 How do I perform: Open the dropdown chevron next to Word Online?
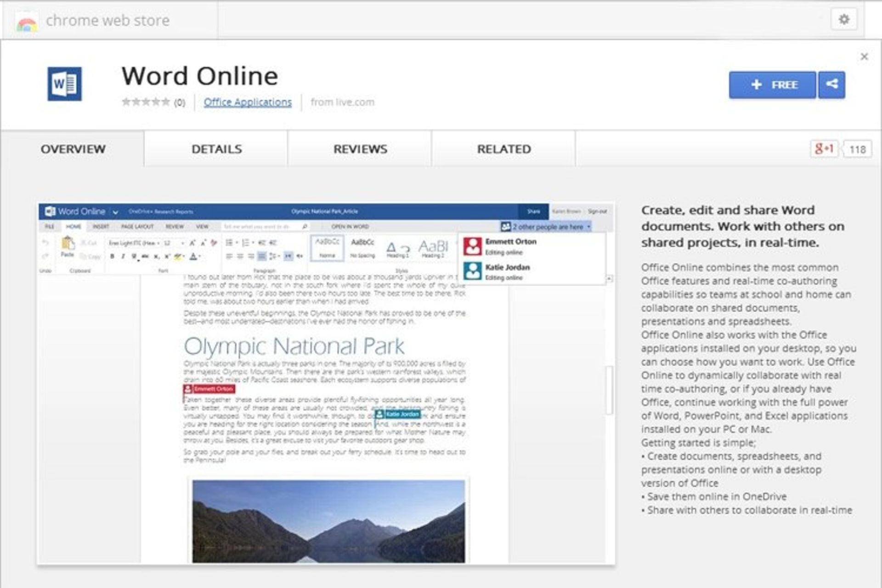(115, 212)
